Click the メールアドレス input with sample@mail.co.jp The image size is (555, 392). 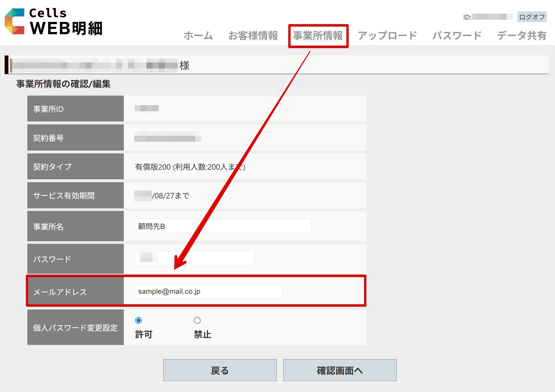(209, 291)
